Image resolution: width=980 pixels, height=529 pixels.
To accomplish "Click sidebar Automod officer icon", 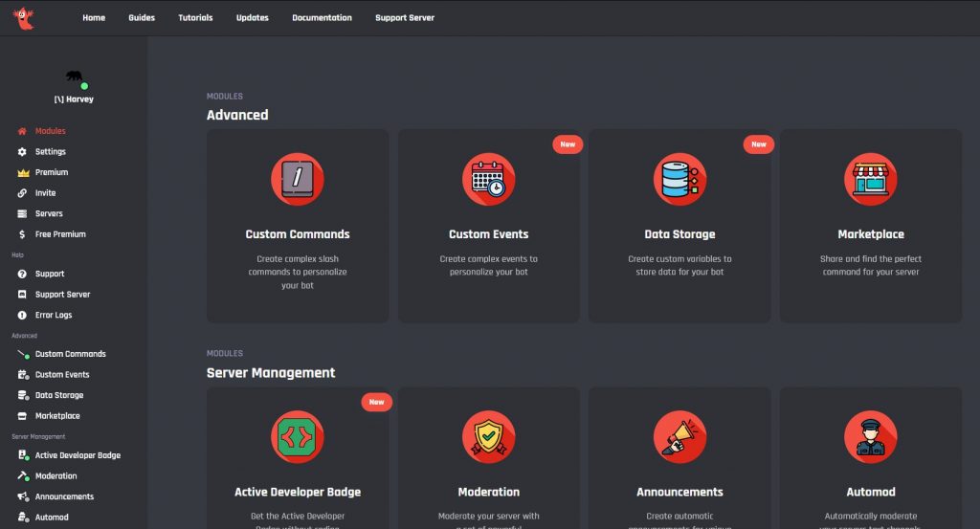I will 23,518.
